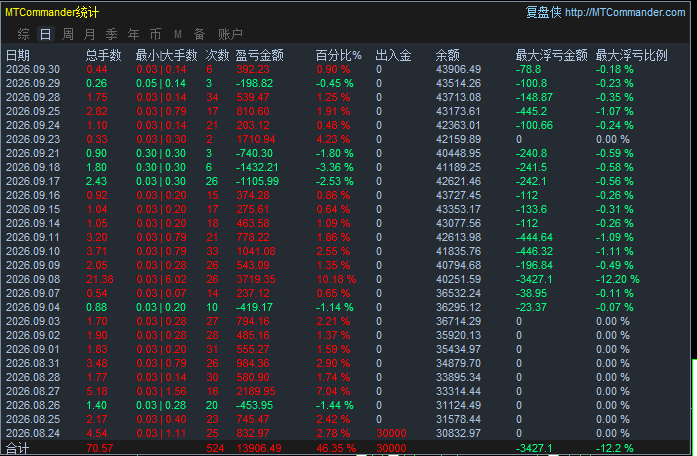Click the floating loss ratio -12.20 %
Image resolution: width=697 pixels, height=456 pixels.
point(618,279)
